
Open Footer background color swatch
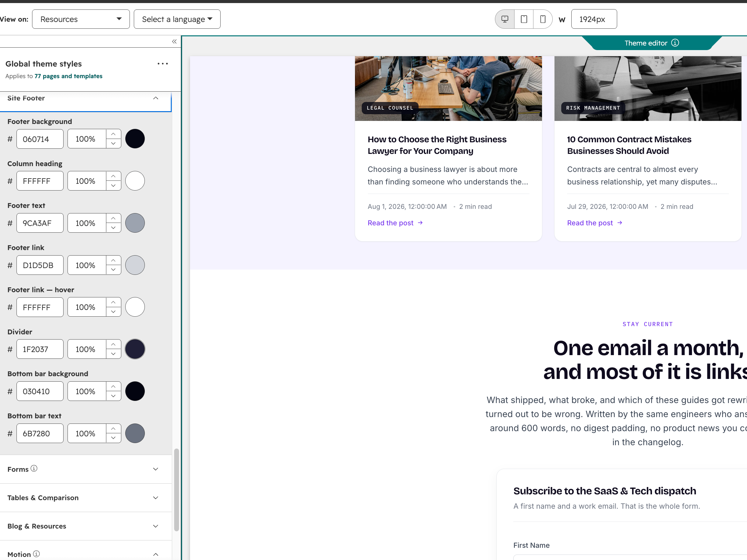[x=135, y=139]
